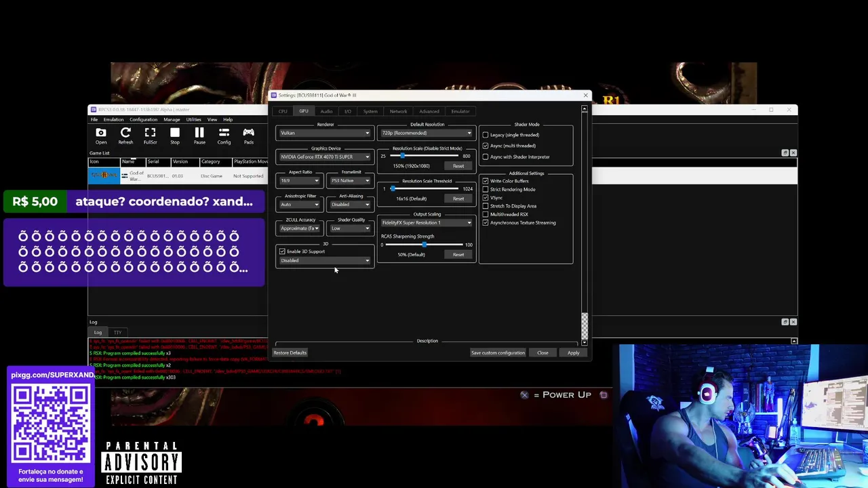
Task: Click the scroll up arrow in Settings dialog
Action: point(585,108)
